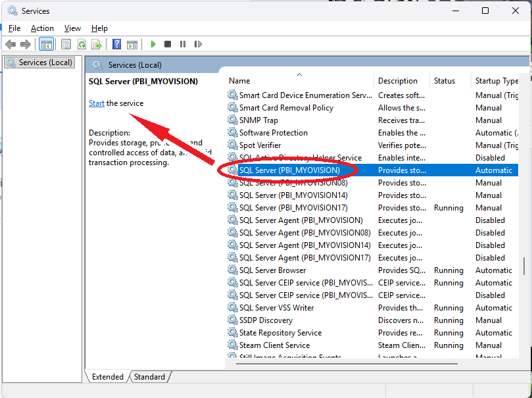Screen dimensions: 532x398
Task: Click the horizontal scrollbar of the services list
Action: coord(347,364)
